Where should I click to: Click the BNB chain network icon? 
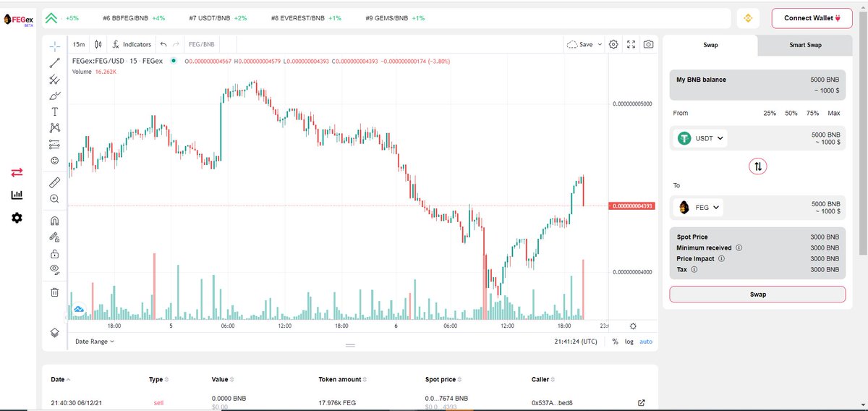pos(749,18)
